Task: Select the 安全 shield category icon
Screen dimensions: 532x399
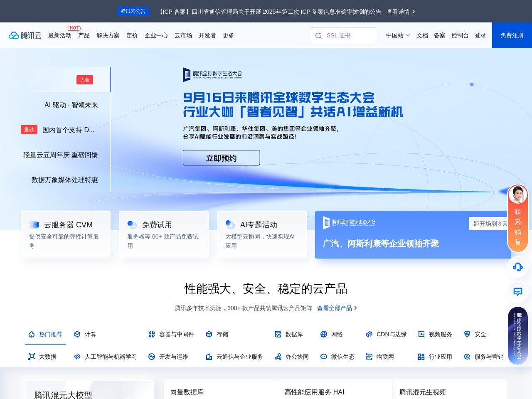Action: (467, 334)
